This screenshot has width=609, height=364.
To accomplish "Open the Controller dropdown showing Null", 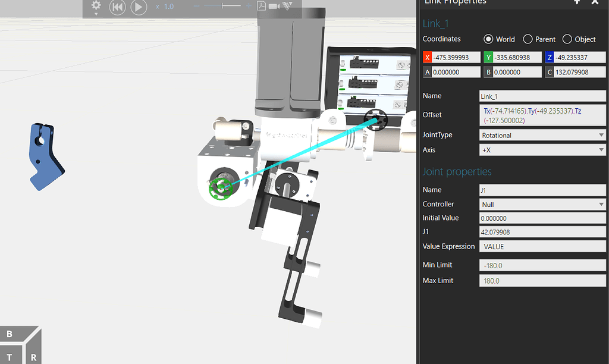I will pyautogui.click(x=542, y=204).
